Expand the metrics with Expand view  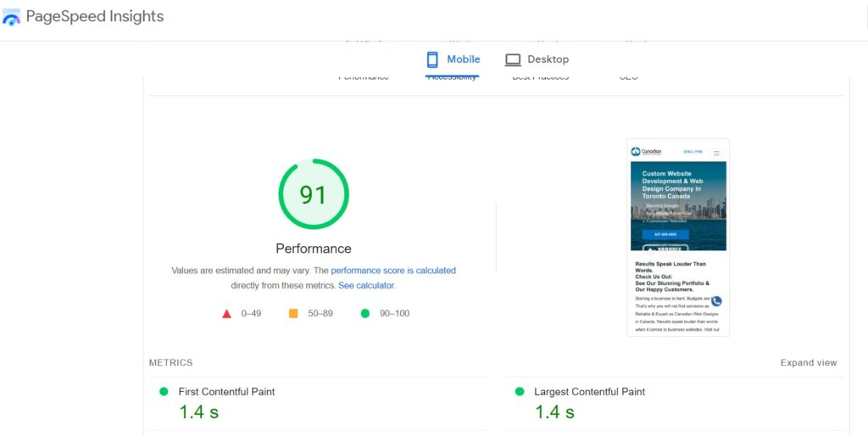tap(808, 363)
